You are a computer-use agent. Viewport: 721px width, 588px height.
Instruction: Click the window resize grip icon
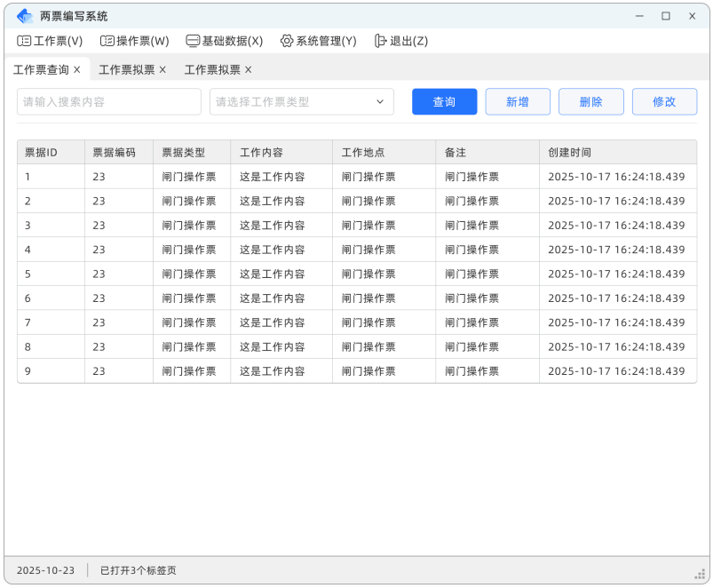(700, 574)
